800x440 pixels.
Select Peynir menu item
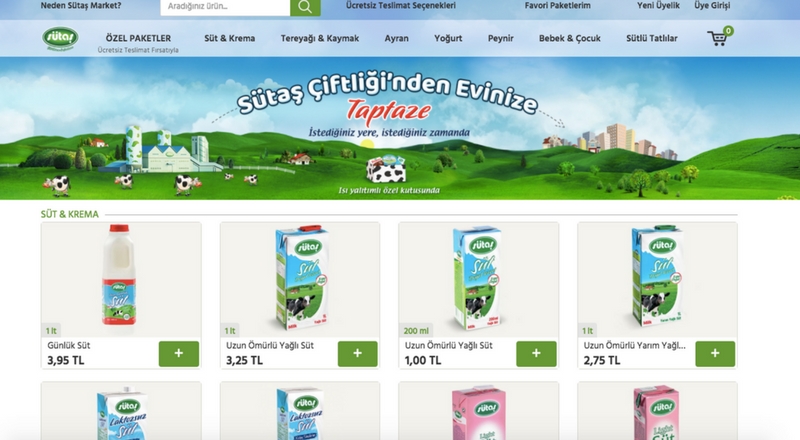pyautogui.click(x=501, y=38)
